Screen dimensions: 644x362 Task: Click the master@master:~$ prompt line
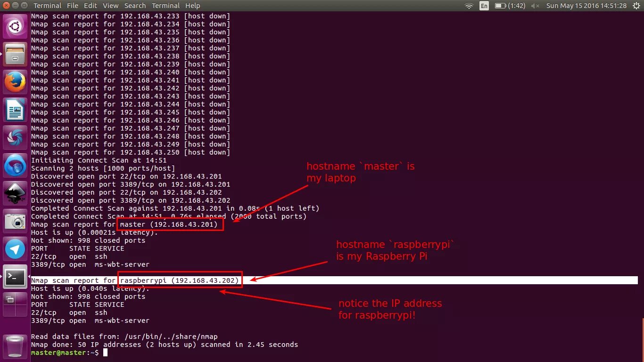pyautogui.click(x=65, y=353)
